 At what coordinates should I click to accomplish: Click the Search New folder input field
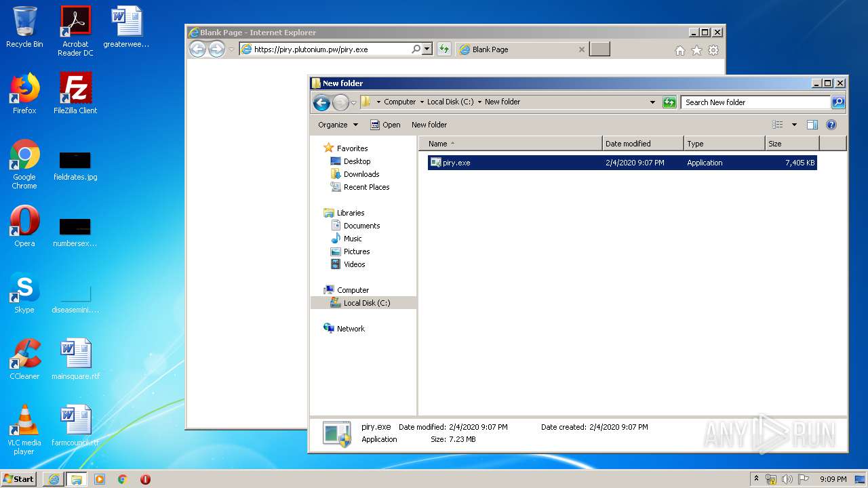pyautogui.click(x=755, y=102)
